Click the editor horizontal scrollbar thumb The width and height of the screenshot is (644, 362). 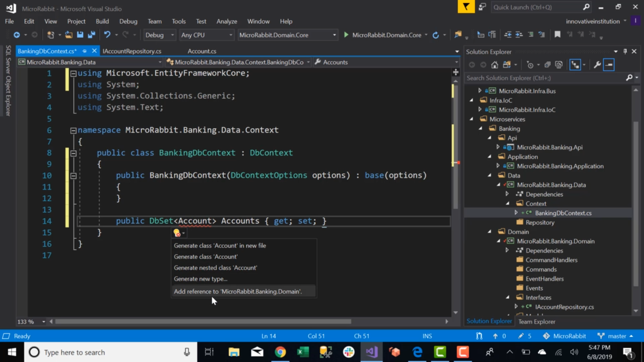click(203, 322)
